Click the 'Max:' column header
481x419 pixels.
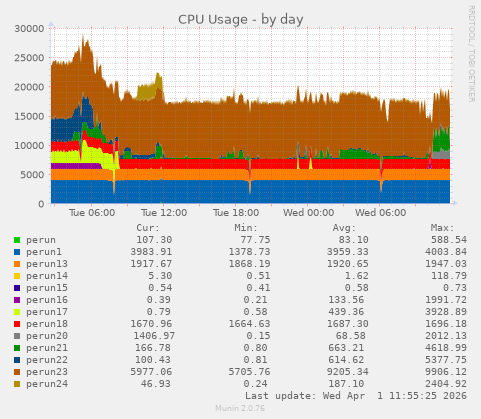pos(442,228)
